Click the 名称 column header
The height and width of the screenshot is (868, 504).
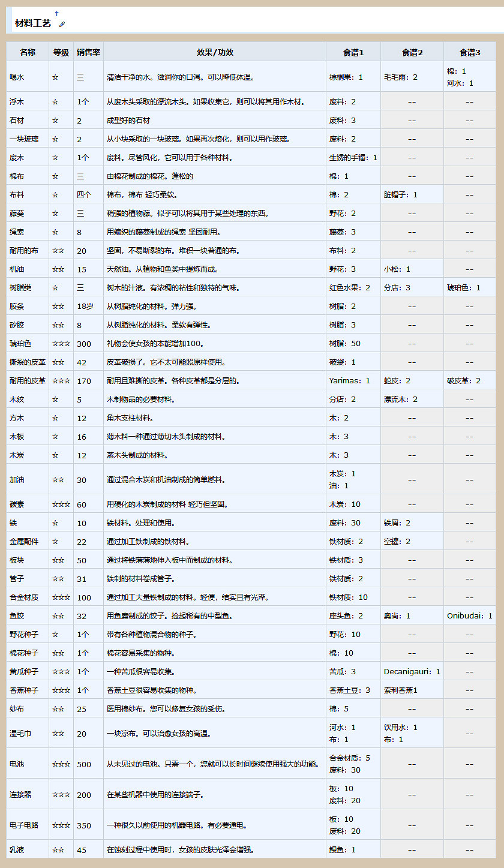coord(26,52)
